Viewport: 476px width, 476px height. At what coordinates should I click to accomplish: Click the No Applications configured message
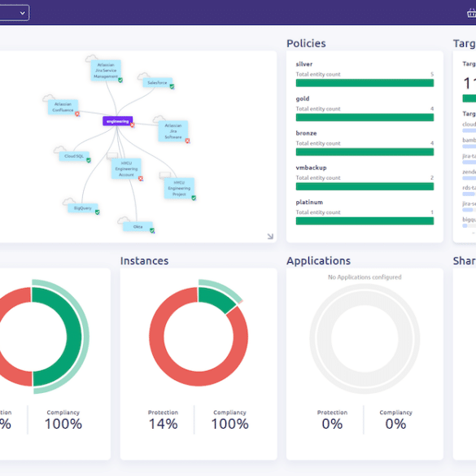pos(365,277)
